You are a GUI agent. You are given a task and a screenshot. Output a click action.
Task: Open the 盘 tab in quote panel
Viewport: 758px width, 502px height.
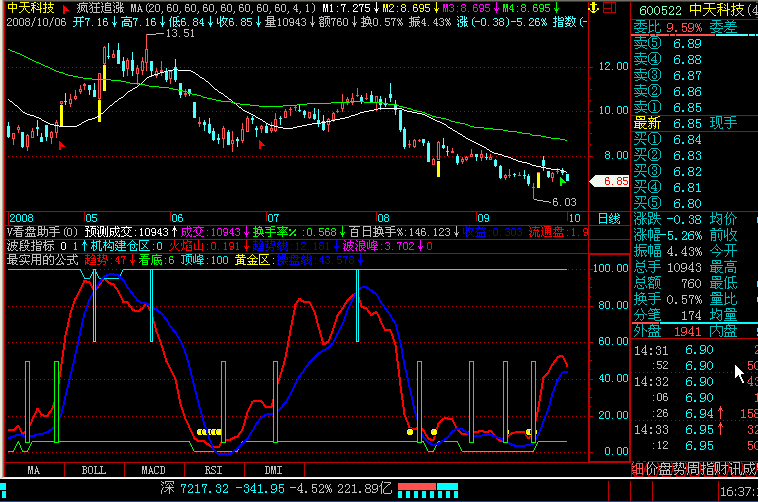click(664, 469)
